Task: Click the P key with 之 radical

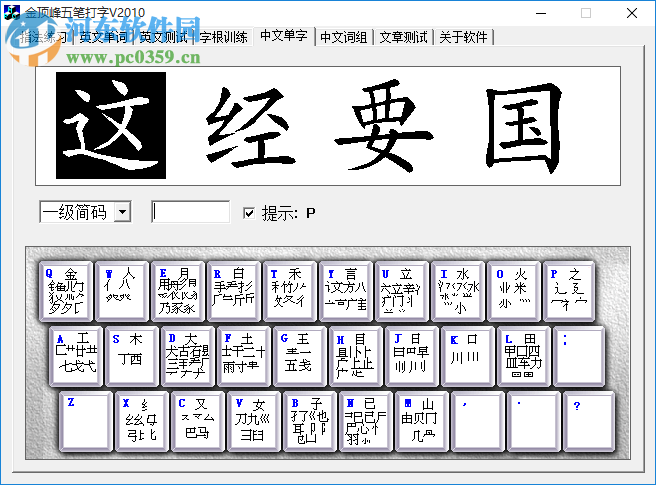Action: coord(569,291)
